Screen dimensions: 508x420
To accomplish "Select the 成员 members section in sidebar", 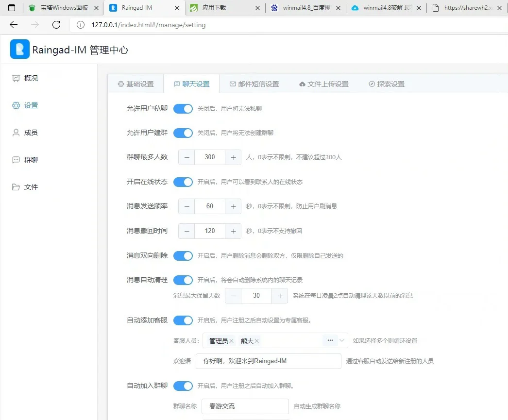I will coord(29,132).
